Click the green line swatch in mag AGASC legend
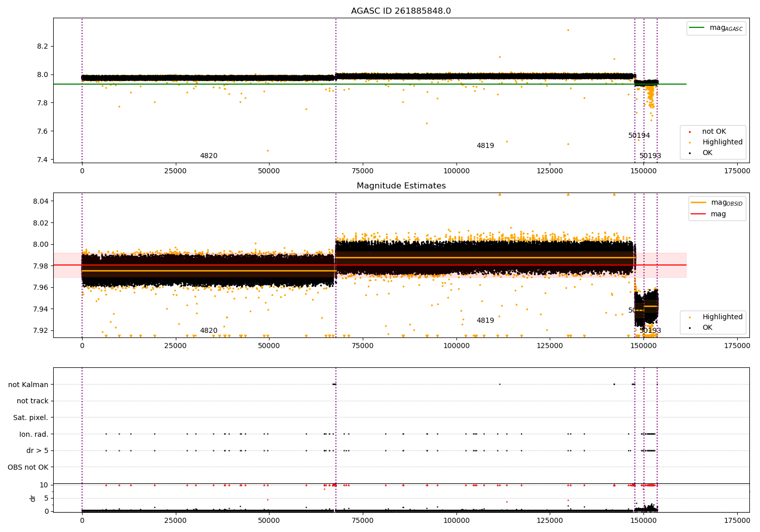The width and height of the screenshot is (760, 532). click(697, 28)
